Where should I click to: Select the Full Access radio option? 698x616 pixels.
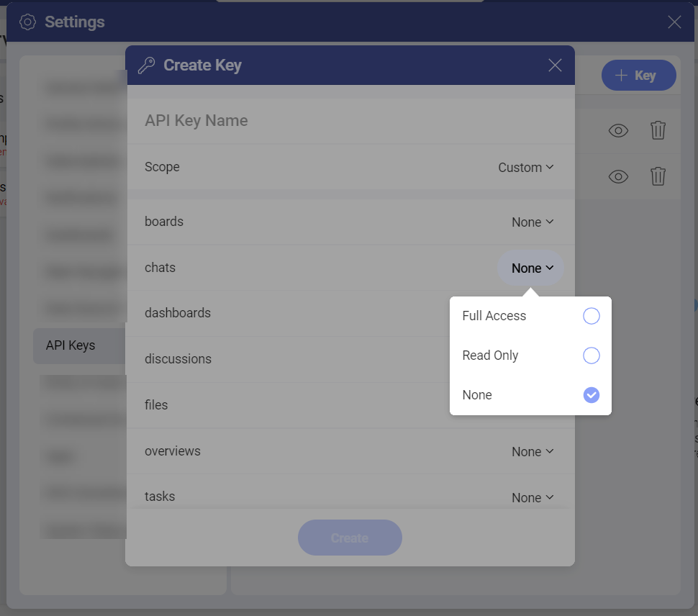tap(592, 316)
